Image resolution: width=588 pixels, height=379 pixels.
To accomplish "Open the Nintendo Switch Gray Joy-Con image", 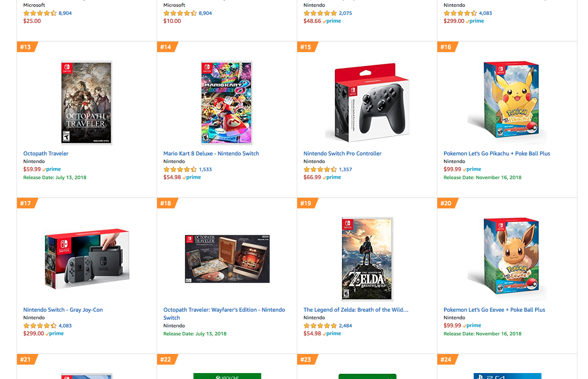I will [87, 259].
